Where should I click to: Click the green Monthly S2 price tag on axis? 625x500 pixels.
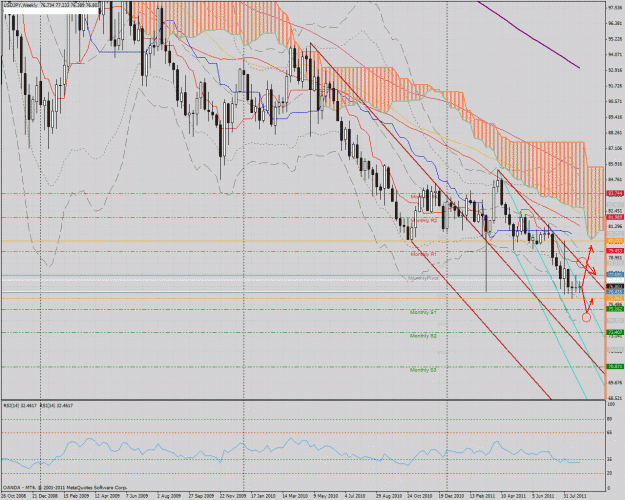(615, 332)
